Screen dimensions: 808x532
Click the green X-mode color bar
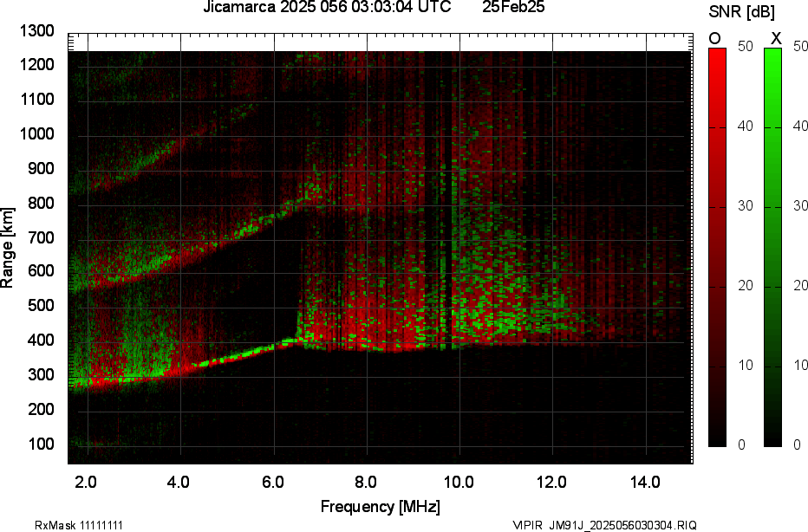(x=772, y=247)
